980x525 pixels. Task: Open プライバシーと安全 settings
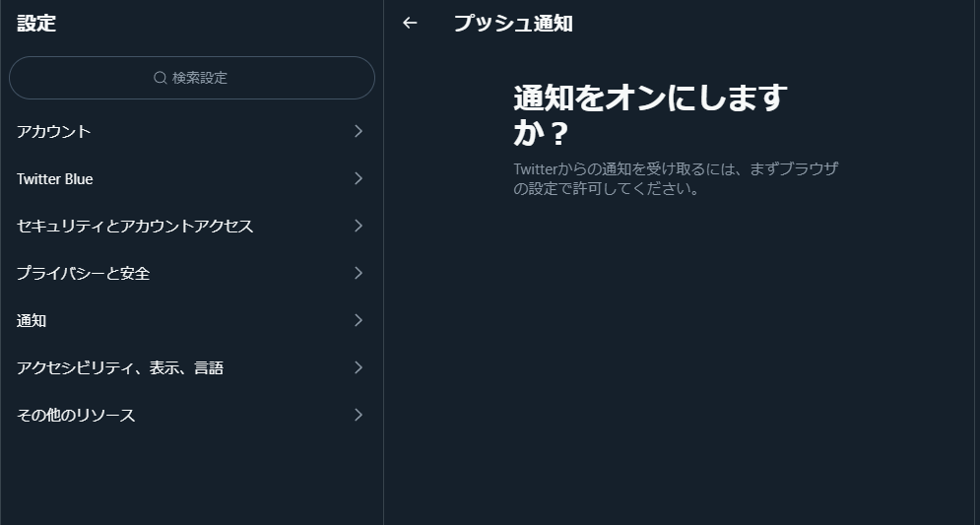point(192,273)
